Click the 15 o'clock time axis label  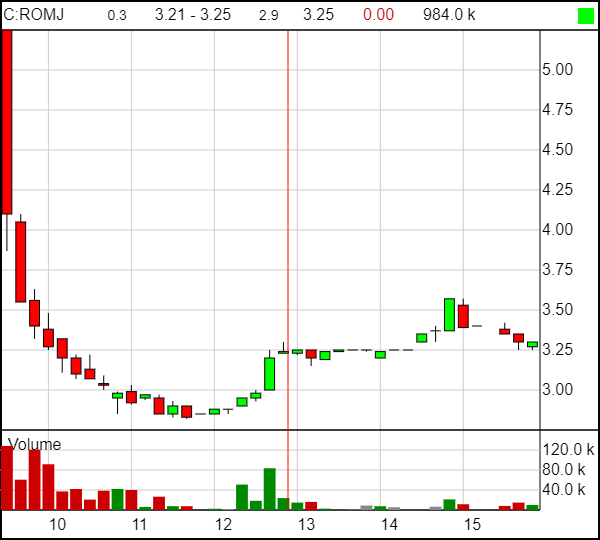(x=472, y=524)
